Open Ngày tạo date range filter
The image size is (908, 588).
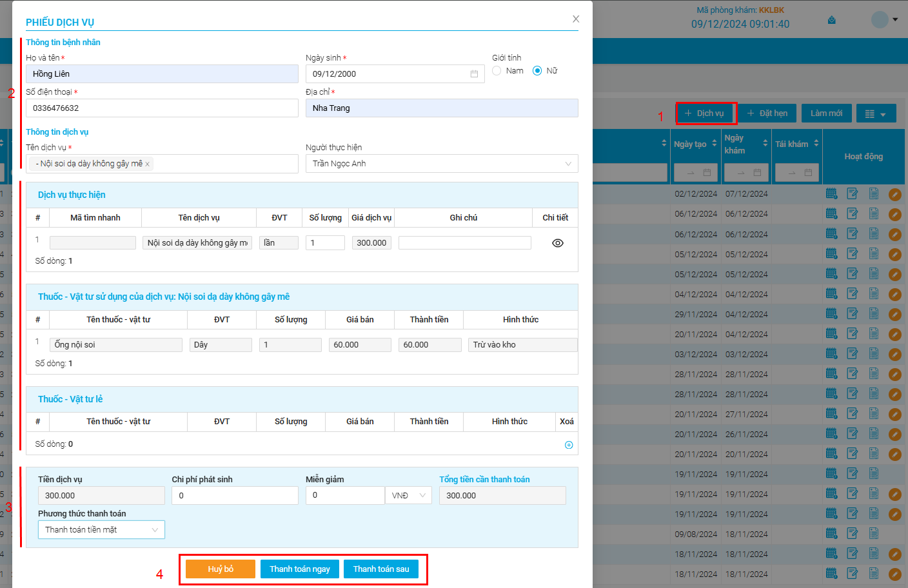pos(696,173)
